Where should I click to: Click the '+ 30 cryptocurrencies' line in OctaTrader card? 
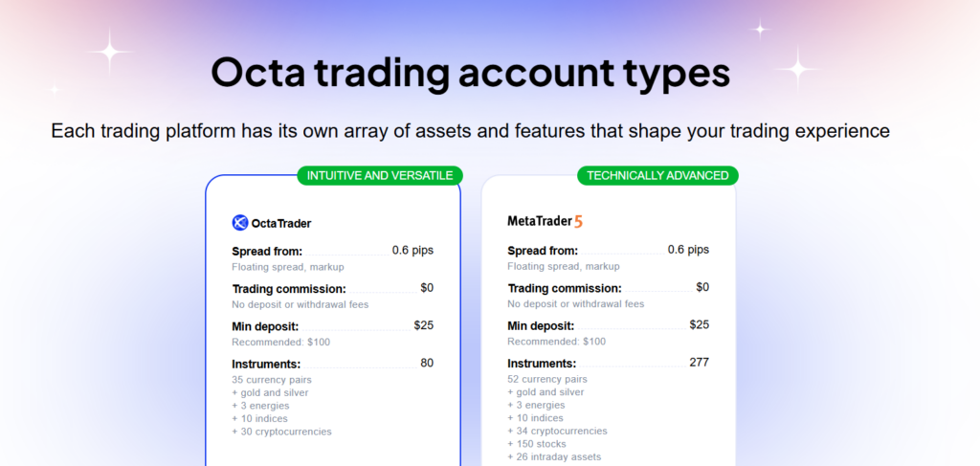coord(281,432)
